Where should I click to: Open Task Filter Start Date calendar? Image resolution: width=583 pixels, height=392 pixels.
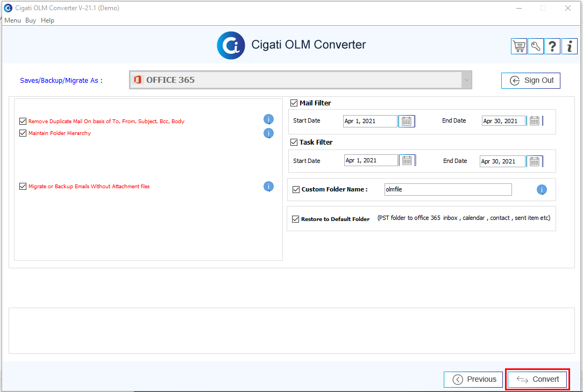407,160
